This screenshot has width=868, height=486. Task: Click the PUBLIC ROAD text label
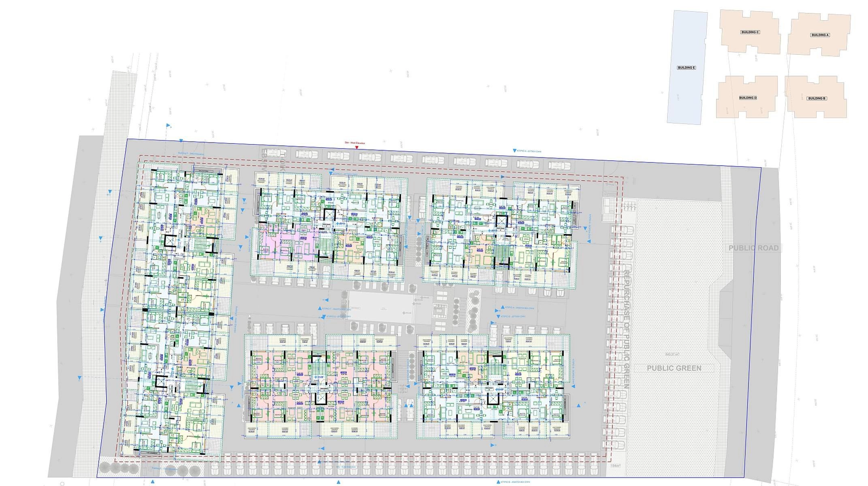tap(753, 248)
